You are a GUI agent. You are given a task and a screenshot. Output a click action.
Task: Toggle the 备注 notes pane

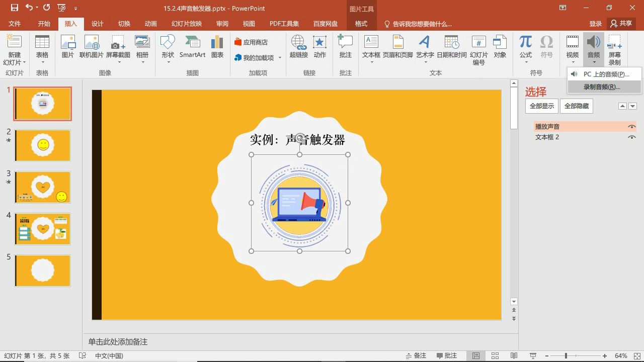(416, 355)
